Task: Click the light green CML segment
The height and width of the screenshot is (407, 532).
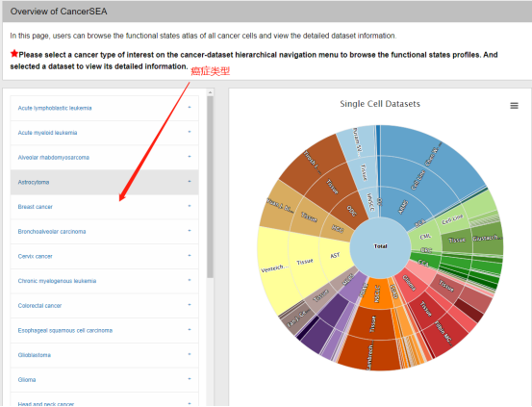Action: click(x=425, y=237)
